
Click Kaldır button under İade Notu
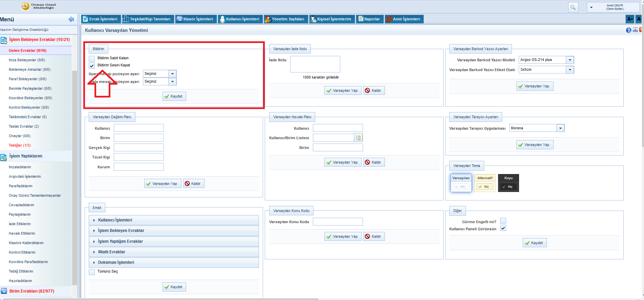pyautogui.click(x=374, y=90)
